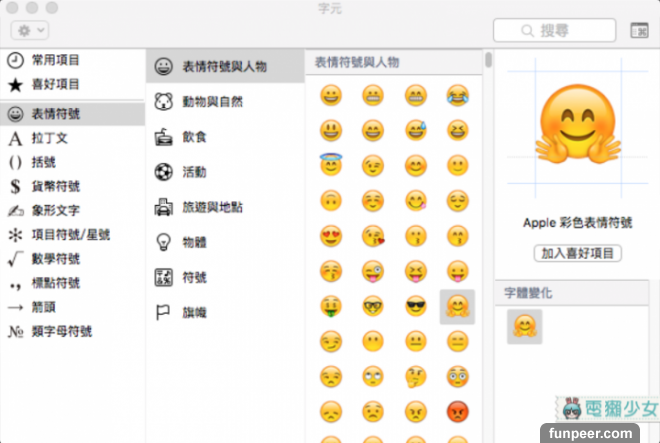Open the gear action dropdown menu
Screen dimensions: 660x443
pos(28,31)
